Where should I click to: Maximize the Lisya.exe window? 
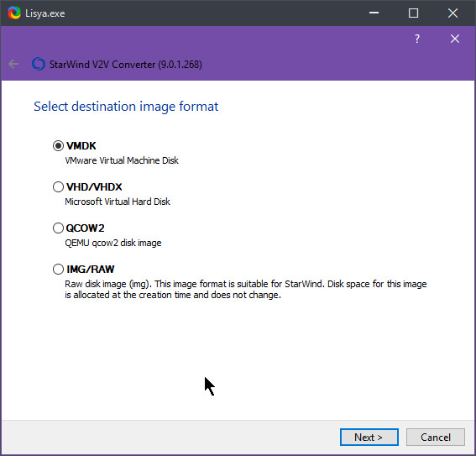coord(413,13)
